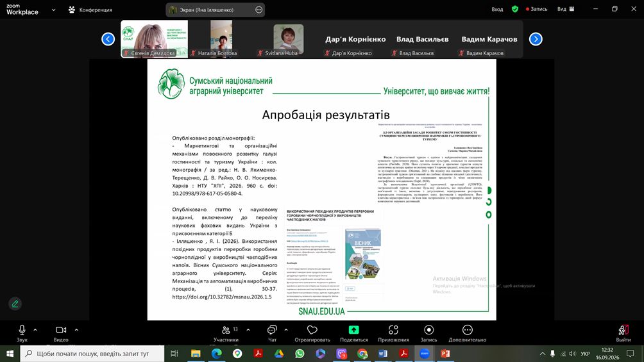
Task: Toggle recording with the Запись button
Action: (428, 330)
